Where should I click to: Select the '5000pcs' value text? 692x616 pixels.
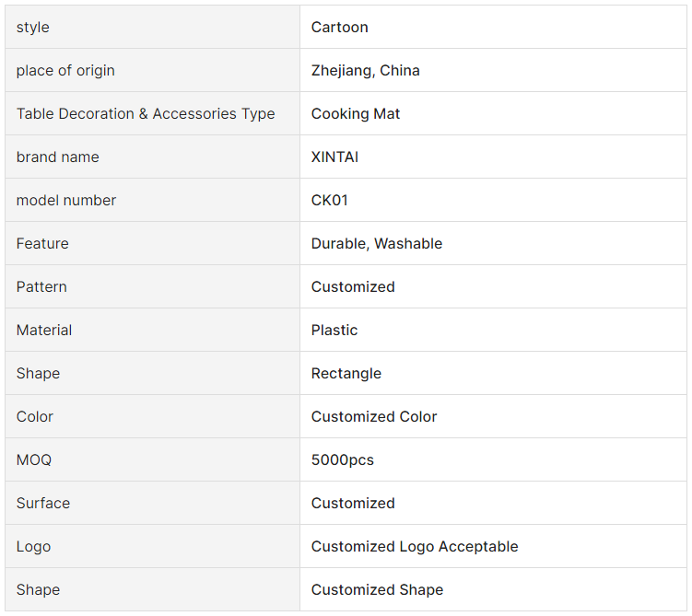tap(343, 460)
